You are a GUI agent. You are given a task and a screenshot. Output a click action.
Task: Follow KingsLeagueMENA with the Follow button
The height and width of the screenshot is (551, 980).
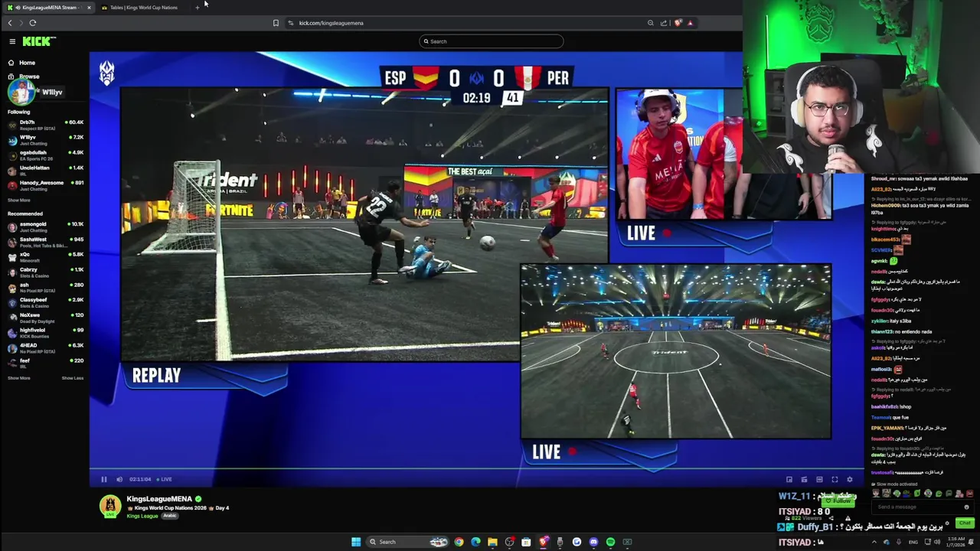click(840, 501)
